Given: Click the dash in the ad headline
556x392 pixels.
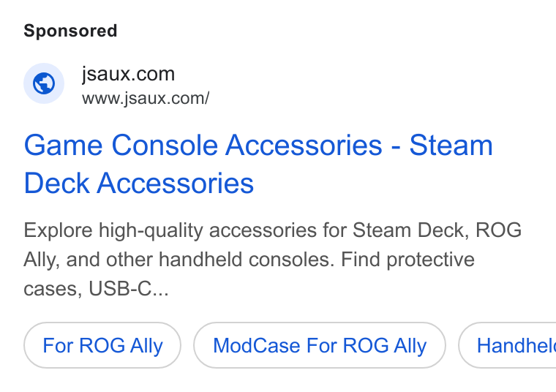Looking at the screenshot, I should pyautogui.click(x=396, y=147).
